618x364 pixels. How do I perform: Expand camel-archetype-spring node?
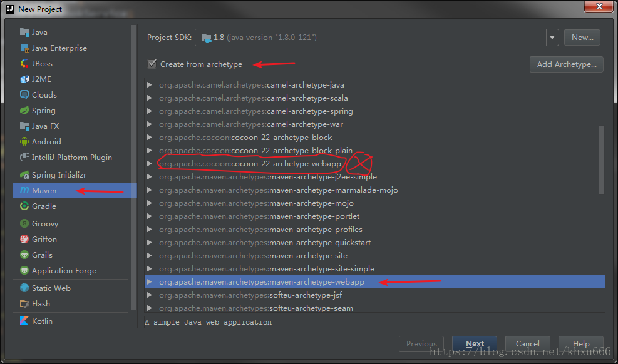point(150,111)
